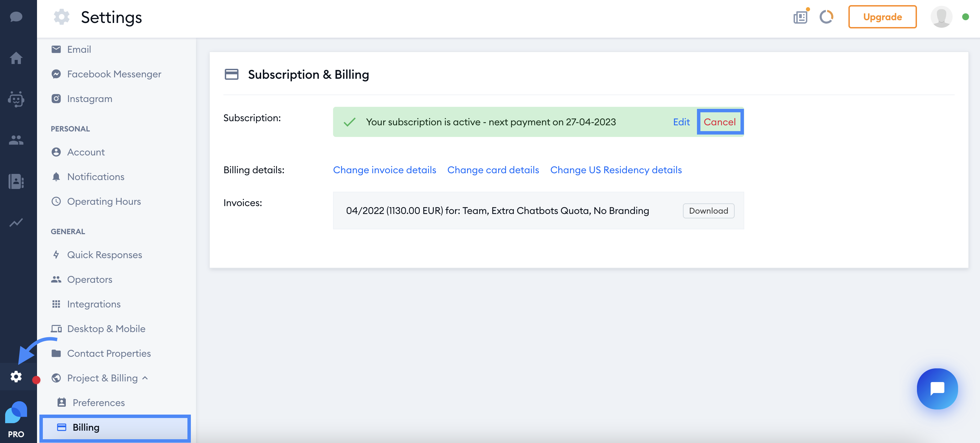Click the usage progress ring icon
This screenshot has width=980, height=443.
point(826,17)
